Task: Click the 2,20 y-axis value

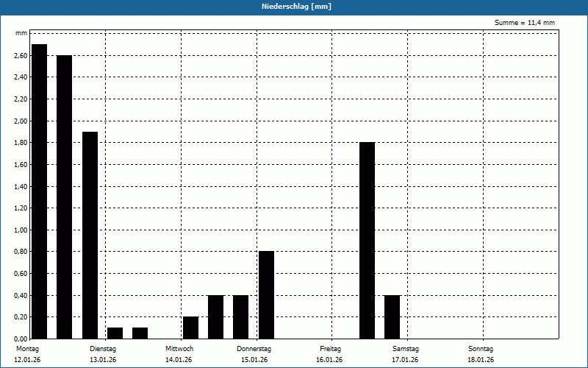Action: tap(21, 99)
